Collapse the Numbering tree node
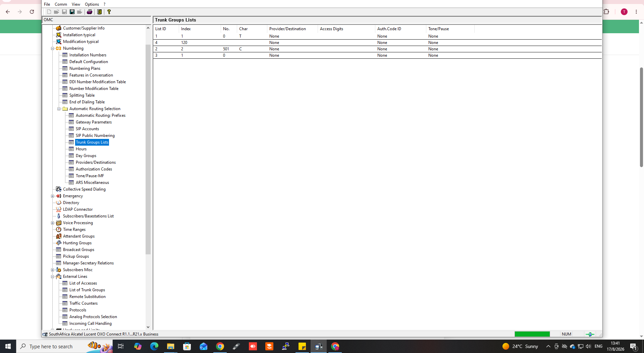Screen dimensions: 644x353 [53, 48]
